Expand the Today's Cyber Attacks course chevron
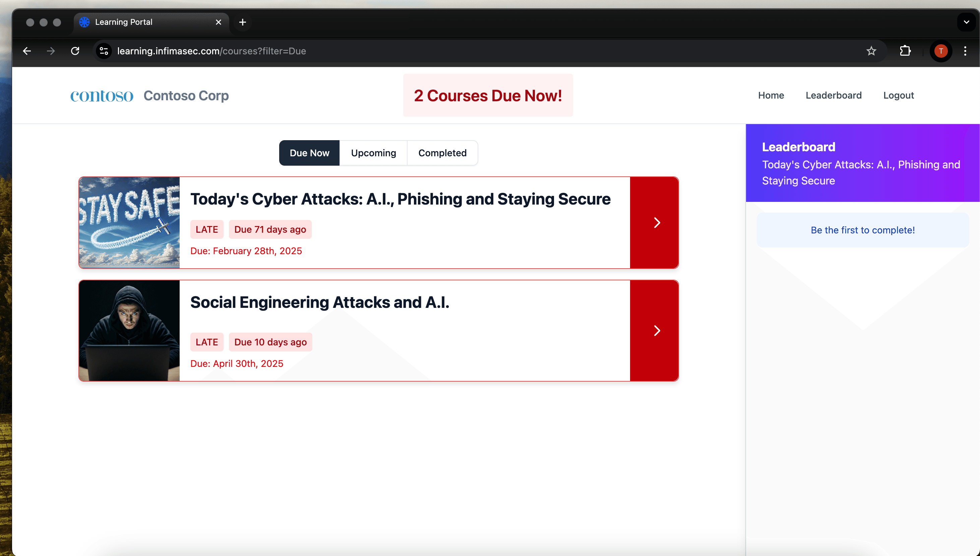This screenshot has height=556, width=980. tap(657, 222)
